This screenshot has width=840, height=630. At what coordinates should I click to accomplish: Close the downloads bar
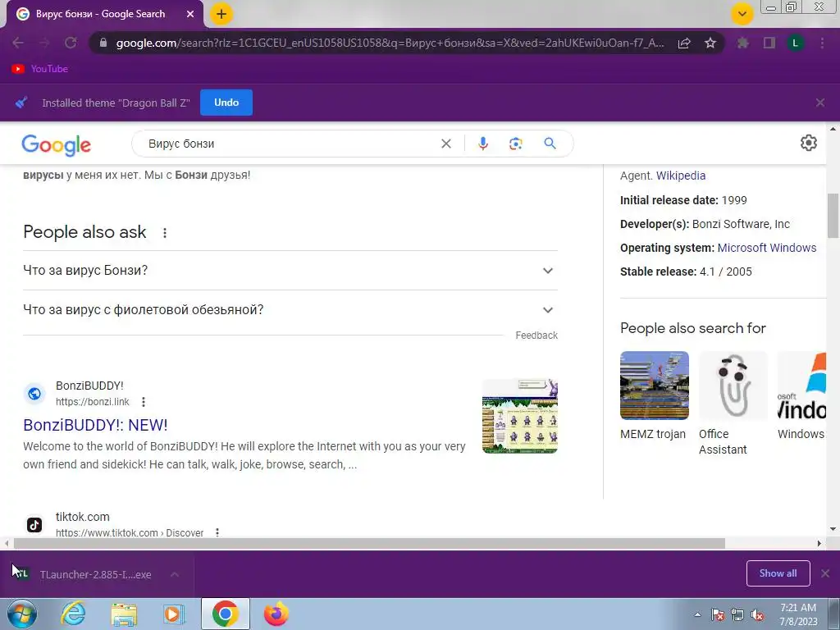(825, 573)
